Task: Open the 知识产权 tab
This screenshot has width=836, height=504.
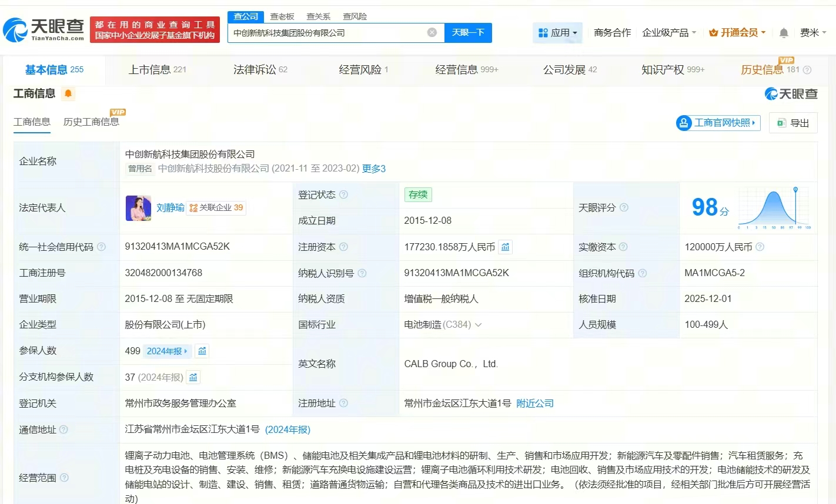Action: [x=673, y=70]
